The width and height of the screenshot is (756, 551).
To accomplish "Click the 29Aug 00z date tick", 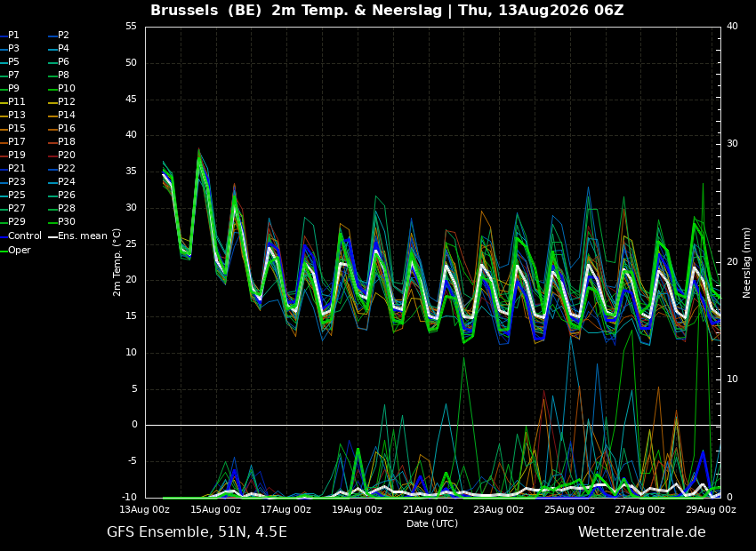I will [712, 509].
